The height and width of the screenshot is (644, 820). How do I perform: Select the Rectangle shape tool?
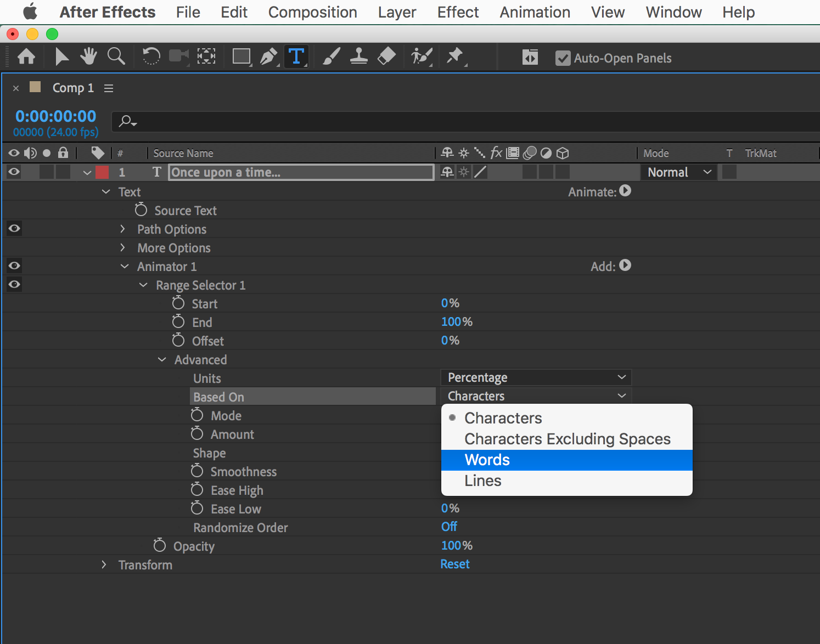(241, 56)
